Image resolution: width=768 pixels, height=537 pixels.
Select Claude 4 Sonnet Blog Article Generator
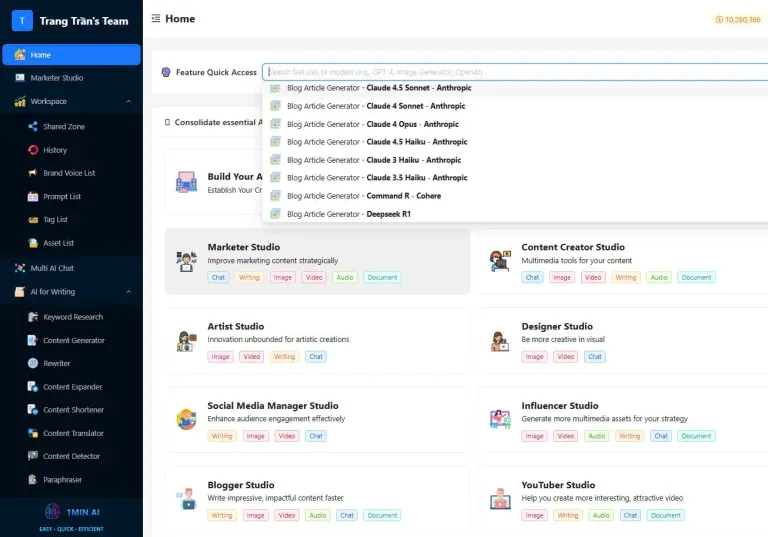tap(516, 106)
